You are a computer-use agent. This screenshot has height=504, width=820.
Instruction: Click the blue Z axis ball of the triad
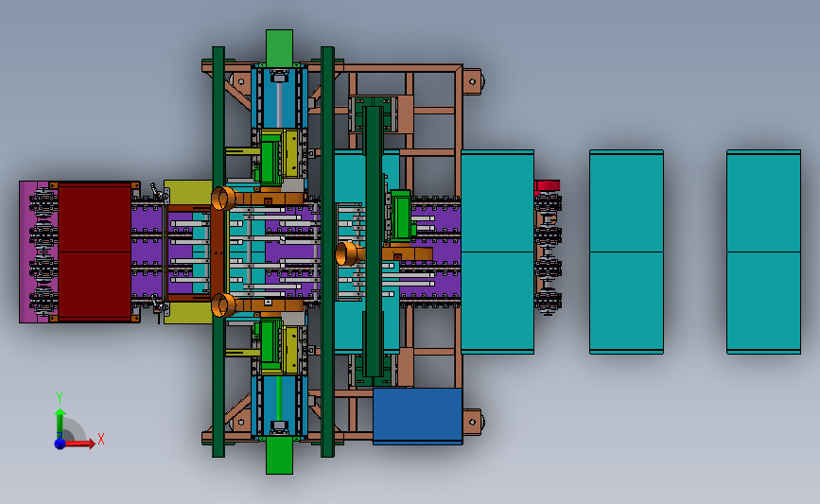(60, 443)
